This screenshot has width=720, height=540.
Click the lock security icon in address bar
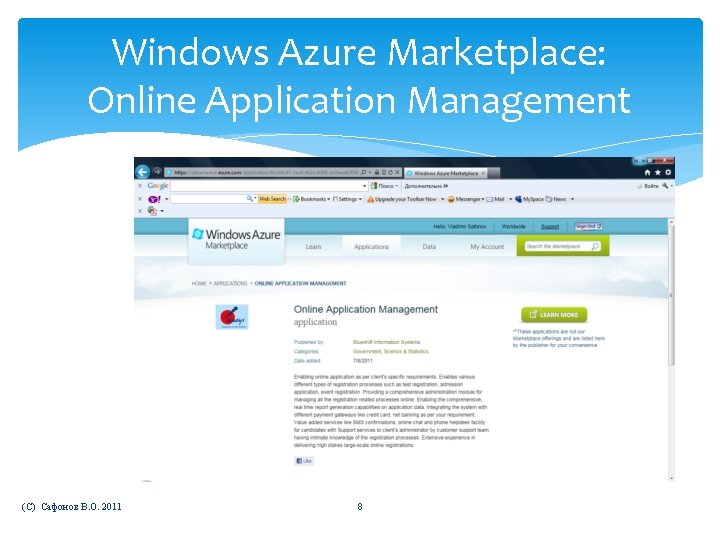click(377, 172)
